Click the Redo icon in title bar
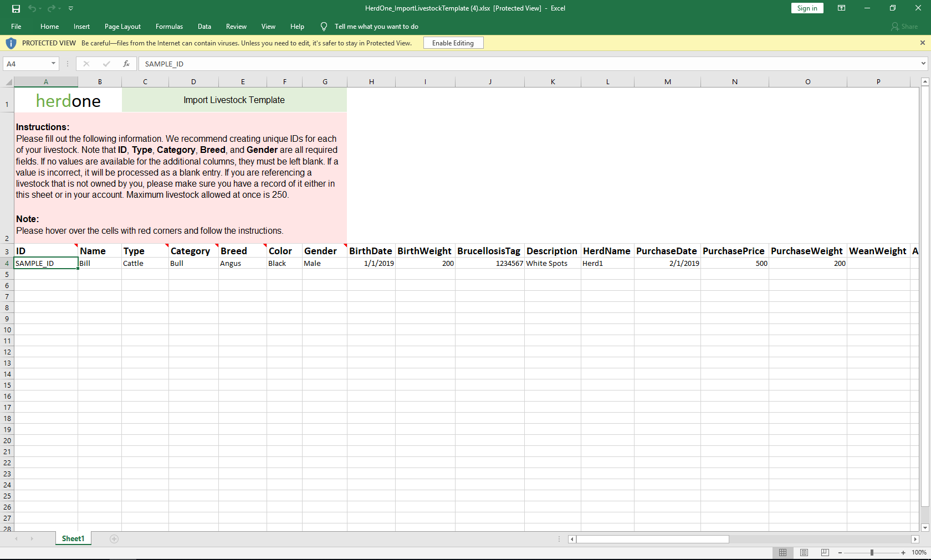The image size is (931, 560). [x=52, y=8]
